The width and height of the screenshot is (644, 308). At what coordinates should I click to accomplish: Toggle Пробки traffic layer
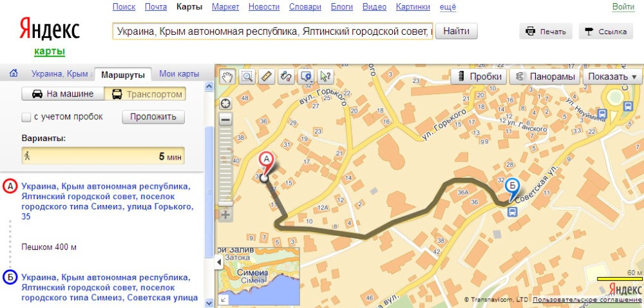tap(478, 77)
